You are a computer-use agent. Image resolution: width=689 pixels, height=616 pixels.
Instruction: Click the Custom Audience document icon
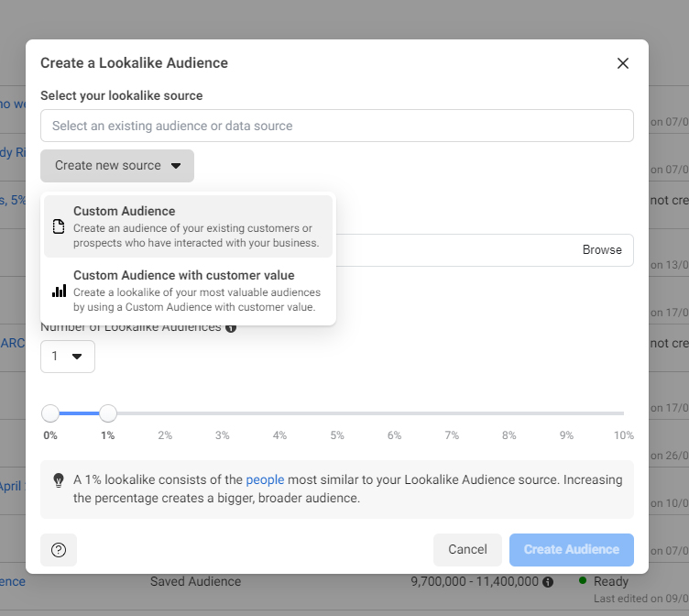(59, 226)
